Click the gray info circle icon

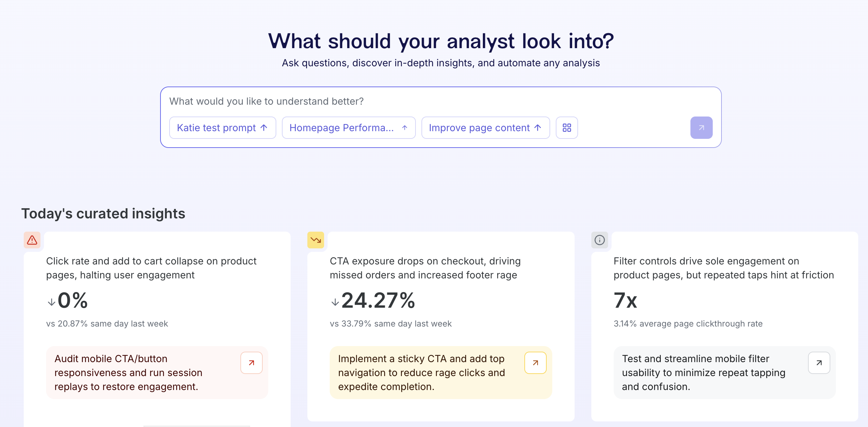pyautogui.click(x=600, y=240)
